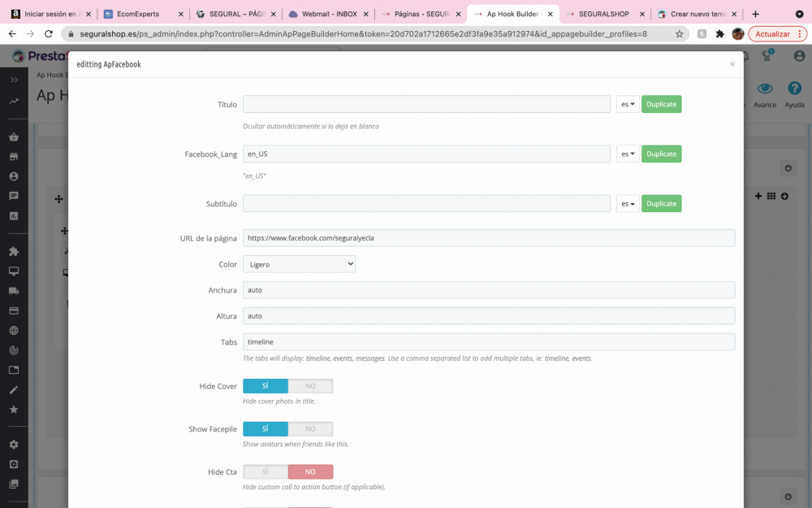This screenshot has width=812, height=508.
Task: Switch to the Crear nuevo tema tab
Action: pyautogui.click(x=698, y=14)
